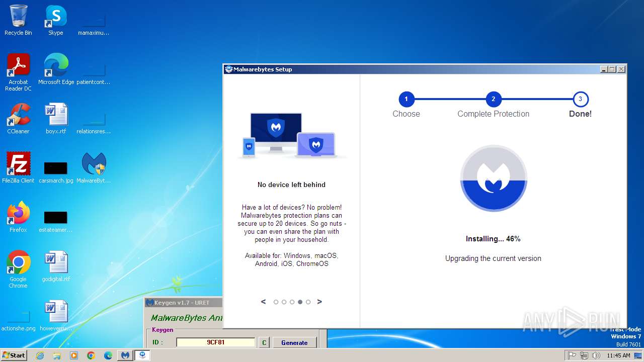Select the Acrobat Reader DC desktop icon
This screenshot has height=362, width=644.
pos(18,72)
